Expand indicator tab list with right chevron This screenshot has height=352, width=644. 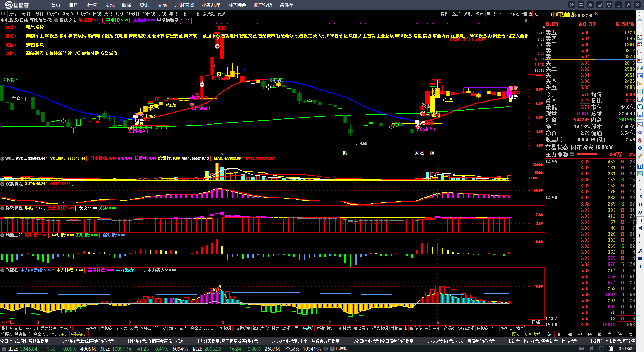[492, 328]
